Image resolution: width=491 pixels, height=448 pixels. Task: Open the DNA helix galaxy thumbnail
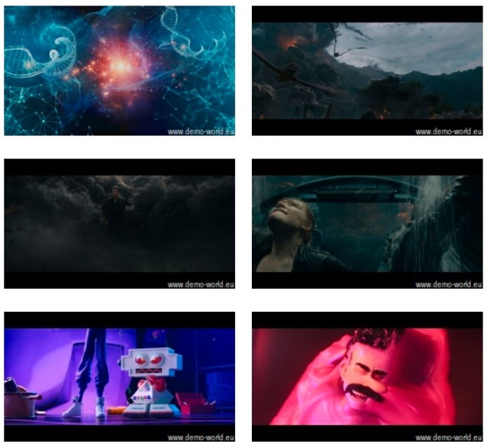tap(119, 71)
